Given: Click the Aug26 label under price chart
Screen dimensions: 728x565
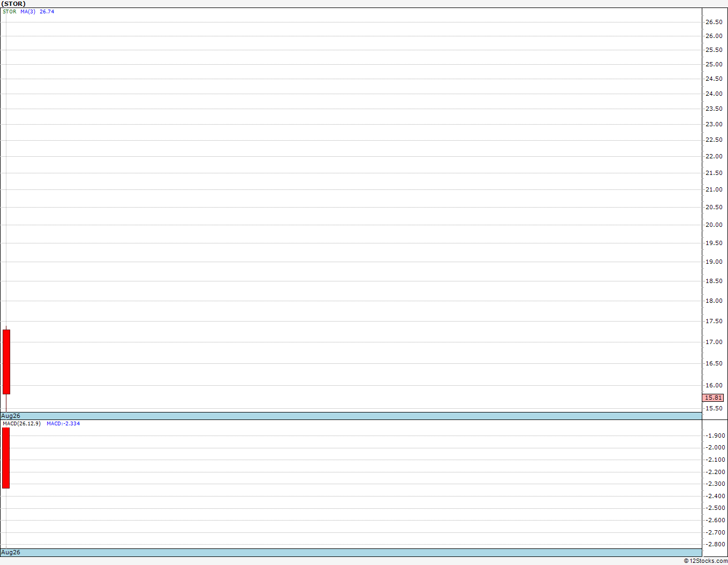Looking at the screenshot, I should (11, 416).
